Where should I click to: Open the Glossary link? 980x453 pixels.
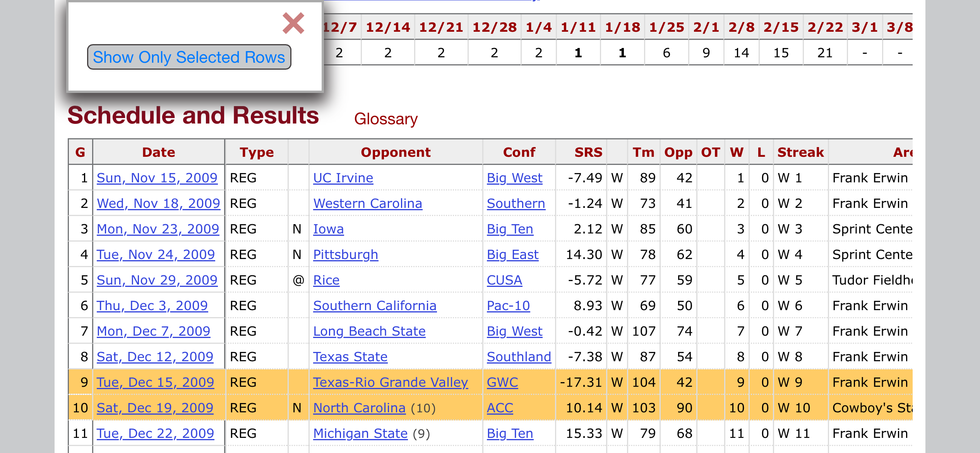[385, 119]
